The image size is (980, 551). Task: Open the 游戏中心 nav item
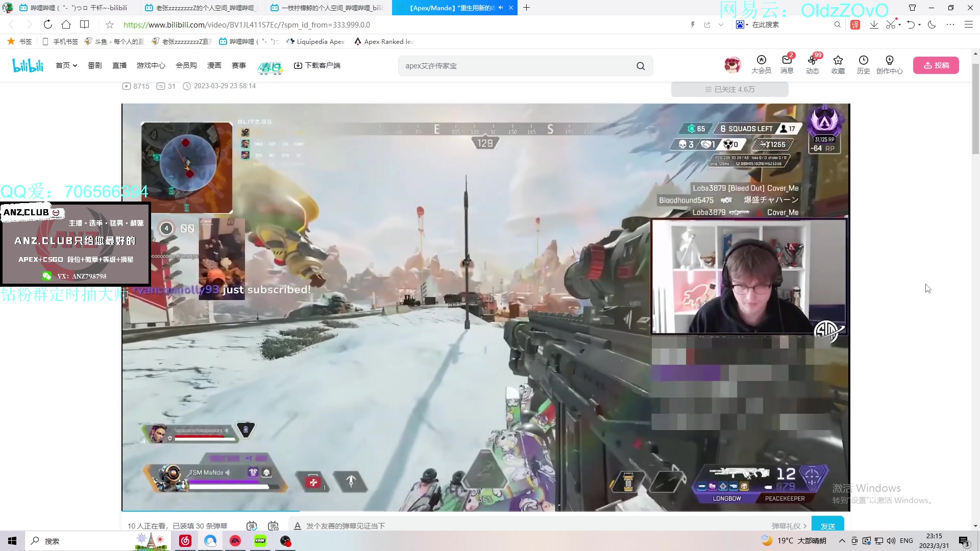click(151, 65)
